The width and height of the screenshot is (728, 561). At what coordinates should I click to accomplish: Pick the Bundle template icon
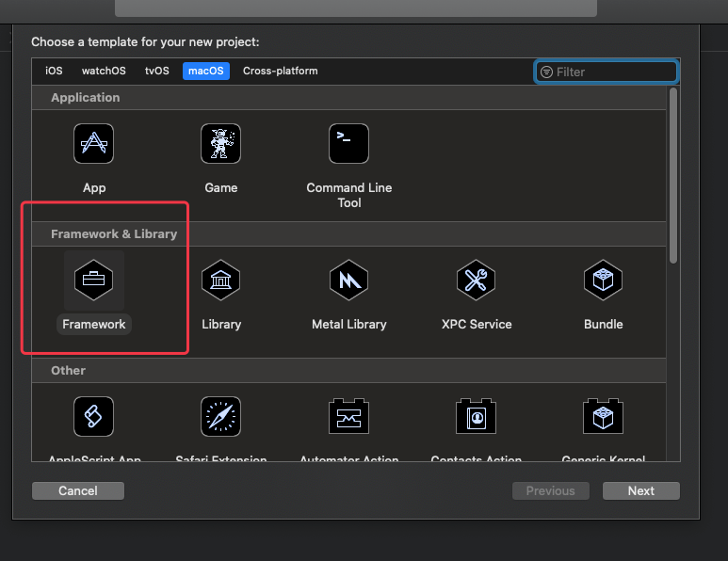click(x=603, y=280)
